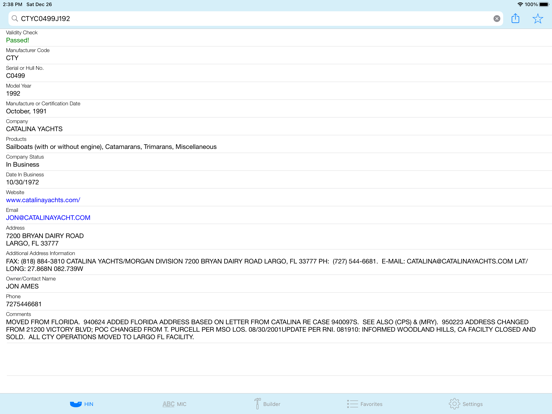Open the Favorites tab
This screenshot has height=414, width=552.
click(364, 404)
